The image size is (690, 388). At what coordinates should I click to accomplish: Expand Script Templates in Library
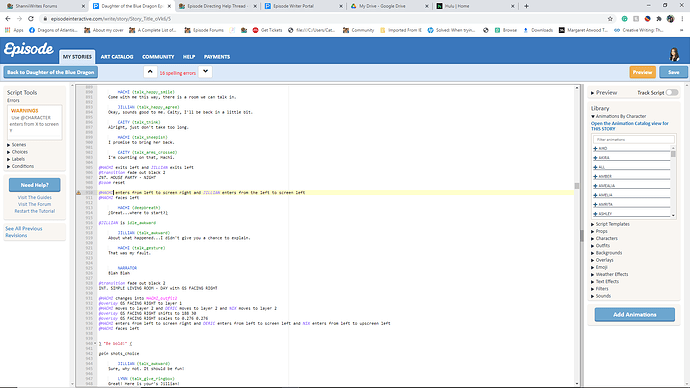click(610, 224)
